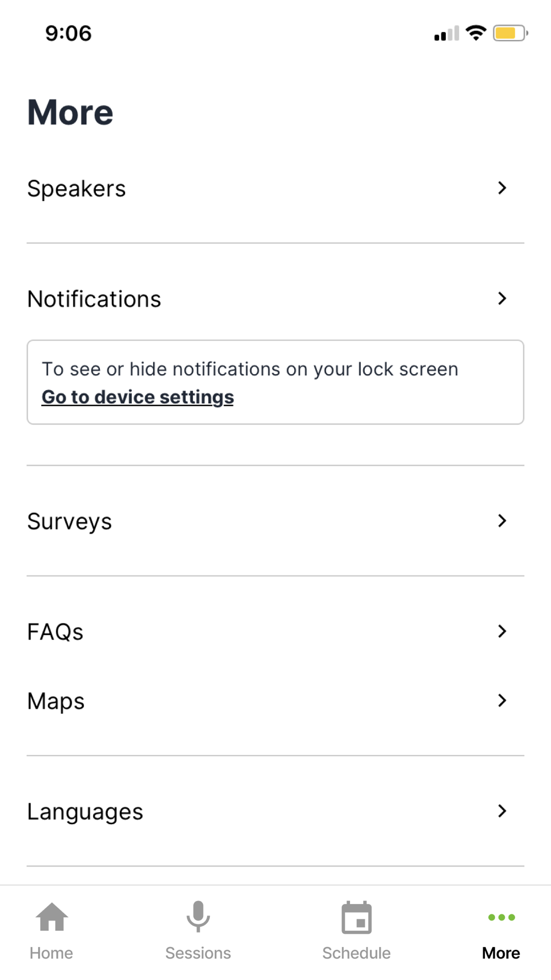This screenshot has height=980, width=551.
Task: Expand the Speakers chevron arrow
Action: tap(502, 188)
